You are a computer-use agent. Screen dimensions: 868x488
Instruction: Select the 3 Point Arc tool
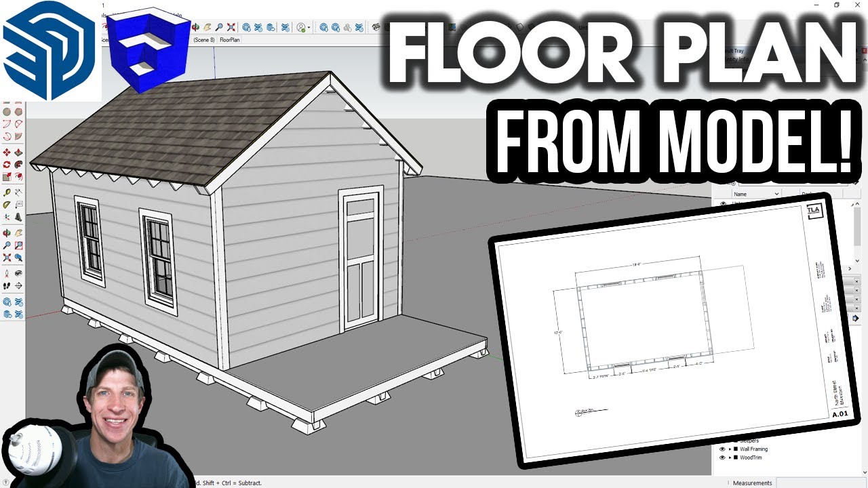[x=7, y=136]
